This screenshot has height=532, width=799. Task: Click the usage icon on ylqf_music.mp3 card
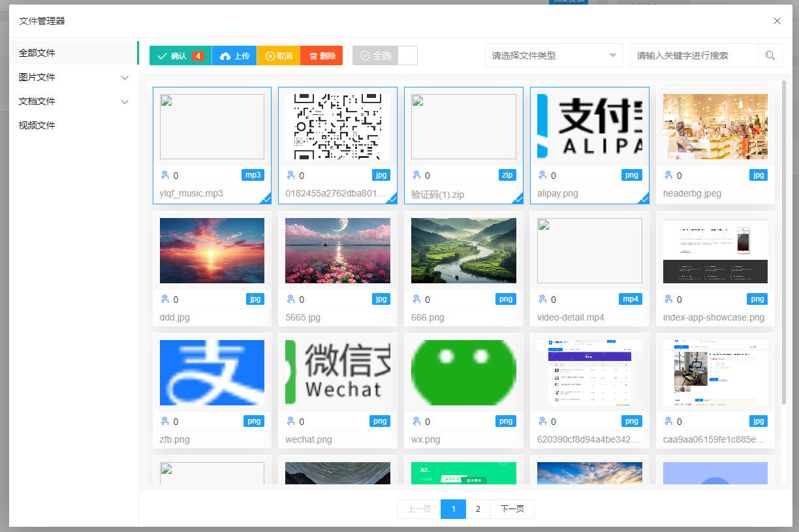point(164,176)
